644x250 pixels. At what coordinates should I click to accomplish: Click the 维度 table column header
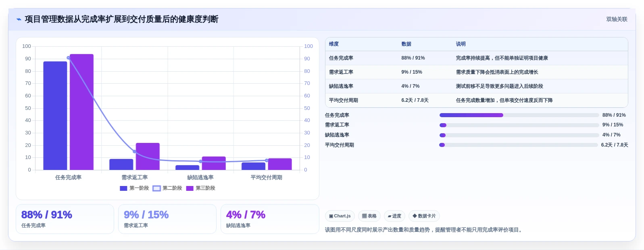click(x=334, y=44)
